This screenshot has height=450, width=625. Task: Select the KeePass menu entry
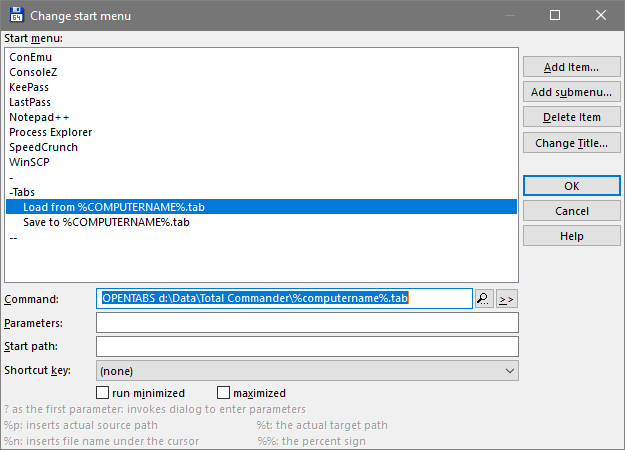pyautogui.click(x=29, y=87)
